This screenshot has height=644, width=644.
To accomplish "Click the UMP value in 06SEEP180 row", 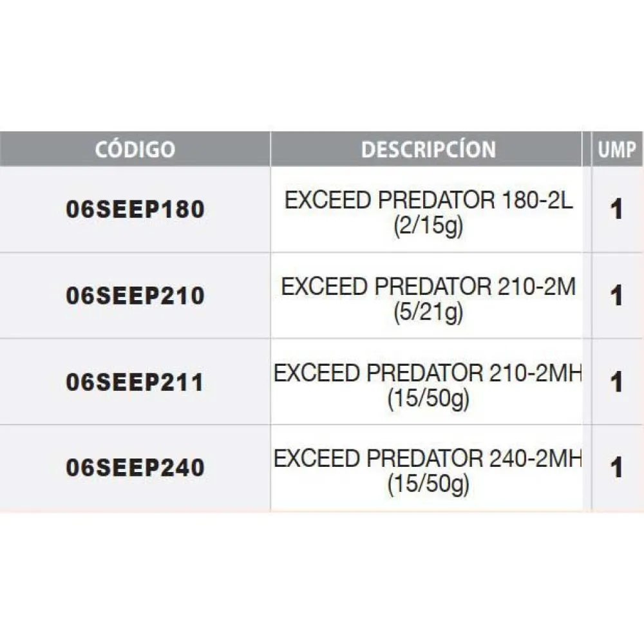I will (617, 210).
